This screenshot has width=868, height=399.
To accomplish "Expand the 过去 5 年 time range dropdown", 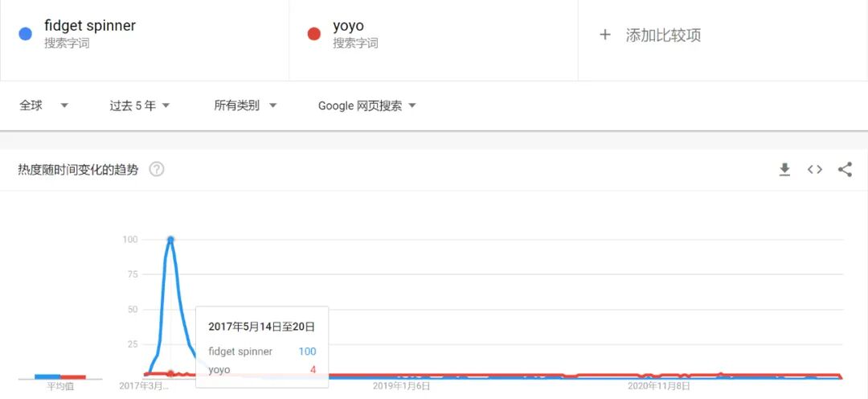I will click(140, 106).
